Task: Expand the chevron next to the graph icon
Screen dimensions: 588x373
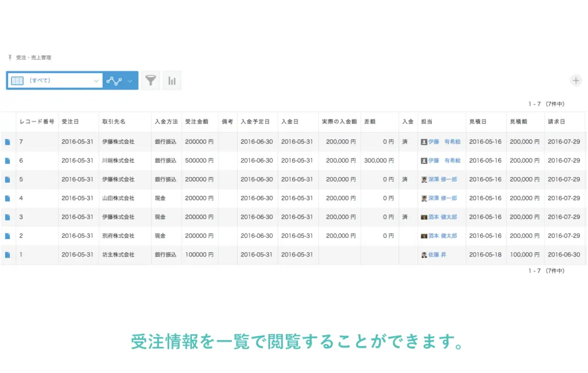Action: coord(129,80)
